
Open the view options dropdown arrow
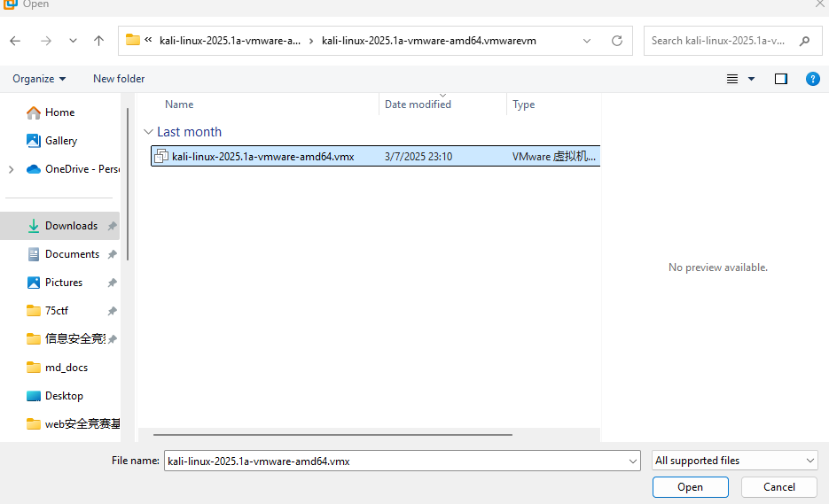(x=751, y=79)
